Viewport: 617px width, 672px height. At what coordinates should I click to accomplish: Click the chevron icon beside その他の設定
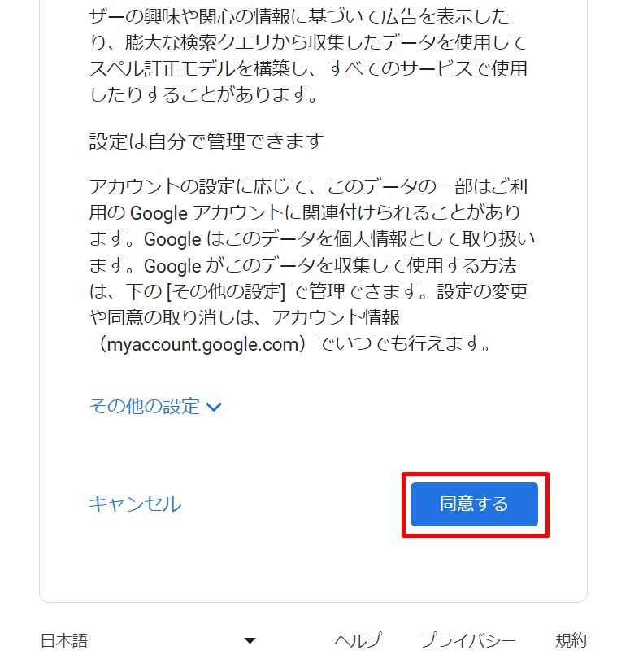pyautogui.click(x=214, y=407)
